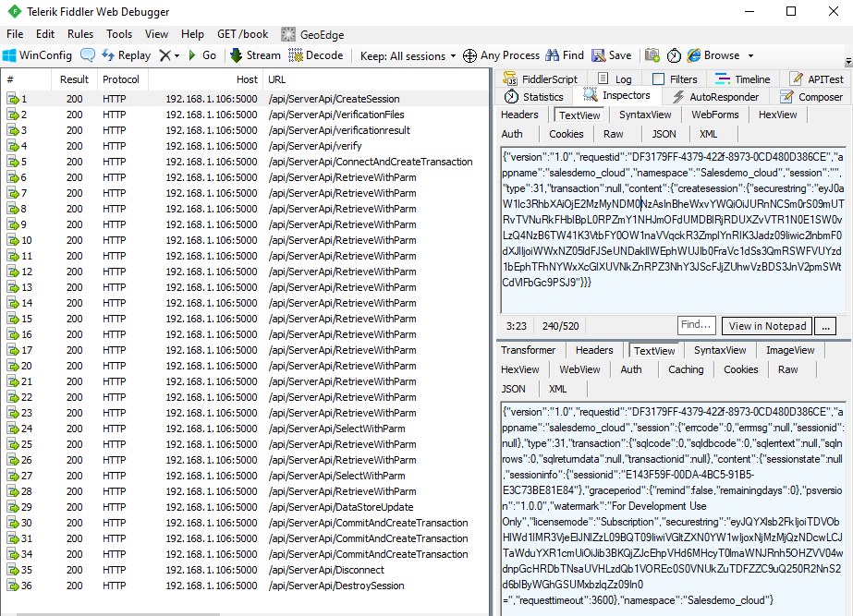Open the Edit menu
Image resolution: width=853 pixels, height=616 pixels.
(45, 34)
